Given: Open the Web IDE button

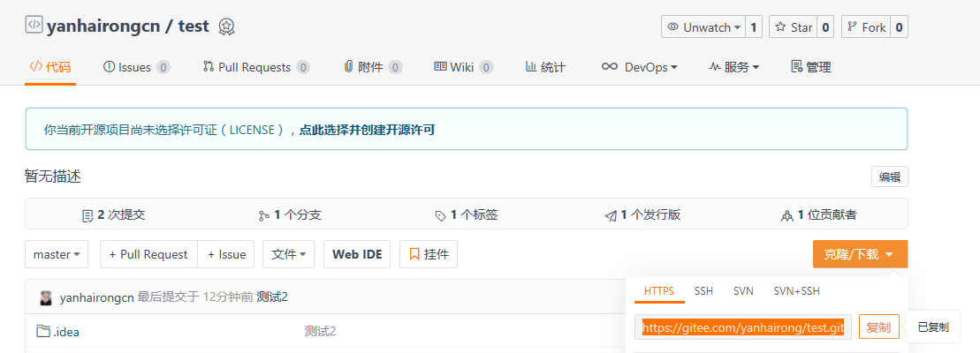Looking at the screenshot, I should click(357, 254).
